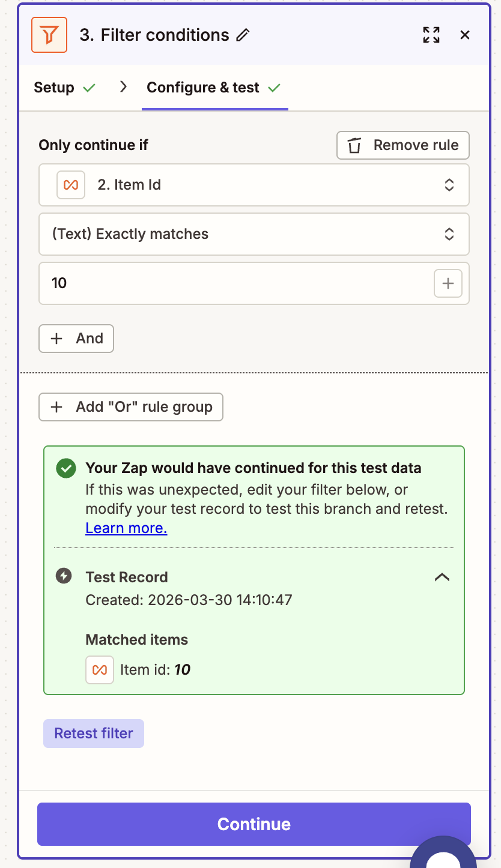Click the green success checkmark icon
This screenshot has width=501, height=868.
(65, 468)
